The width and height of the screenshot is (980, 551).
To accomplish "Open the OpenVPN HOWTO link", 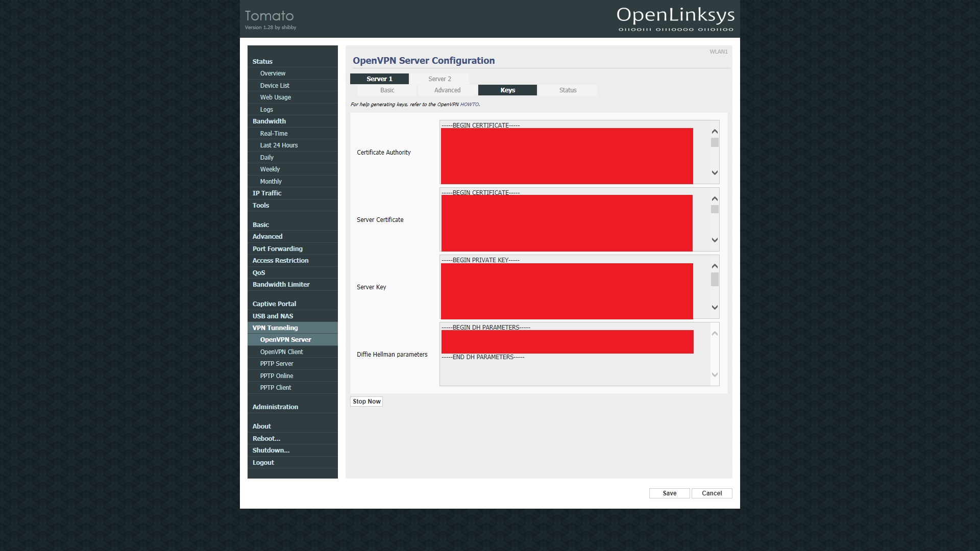I will pos(469,105).
